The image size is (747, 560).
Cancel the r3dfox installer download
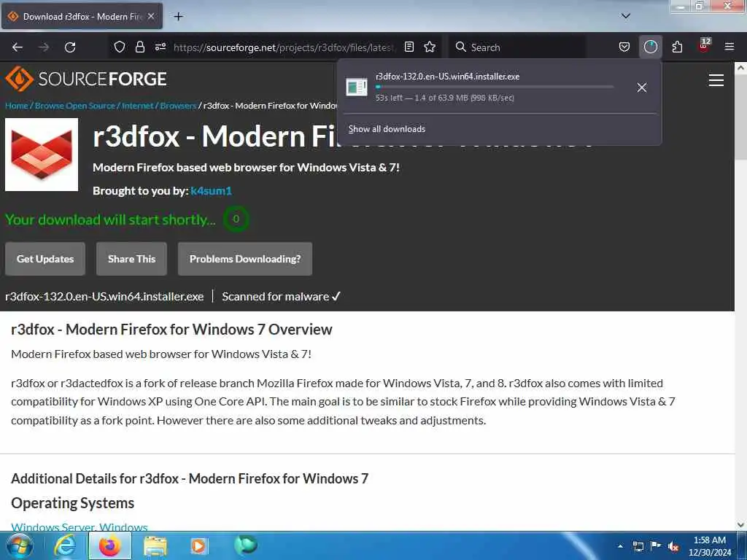(642, 87)
